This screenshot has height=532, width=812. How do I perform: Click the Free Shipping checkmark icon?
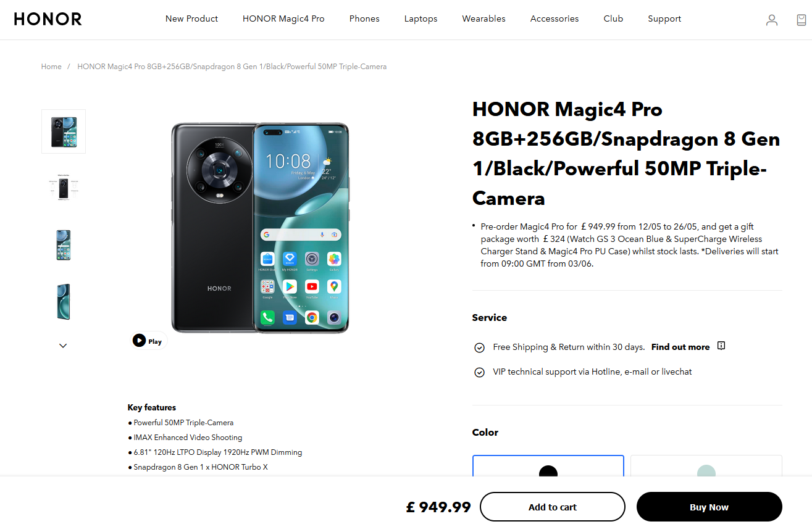point(479,347)
